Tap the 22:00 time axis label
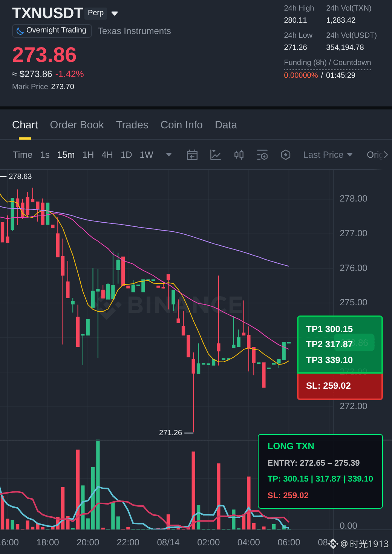The width and height of the screenshot is (392, 554). (128, 542)
